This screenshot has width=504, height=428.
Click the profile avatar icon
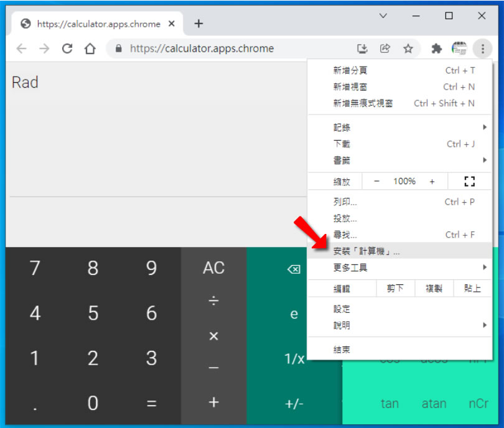click(459, 49)
